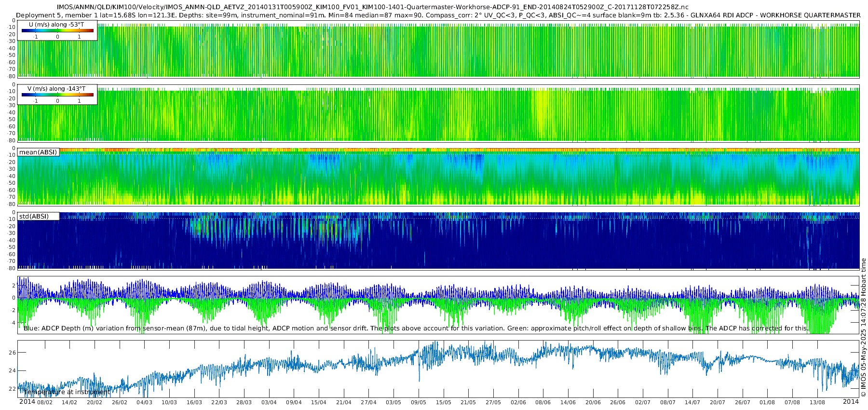Select the 03/04 date tick

click(x=269, y=402)
